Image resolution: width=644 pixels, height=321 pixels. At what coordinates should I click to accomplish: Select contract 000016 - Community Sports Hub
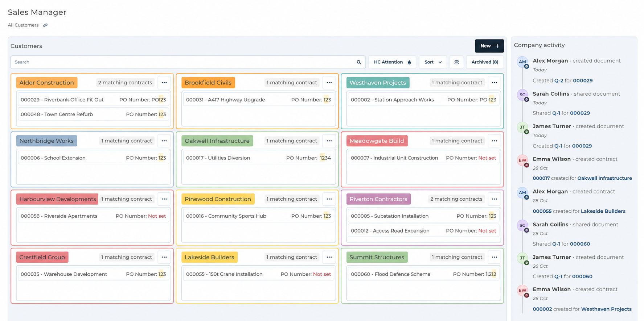point(258,216)
